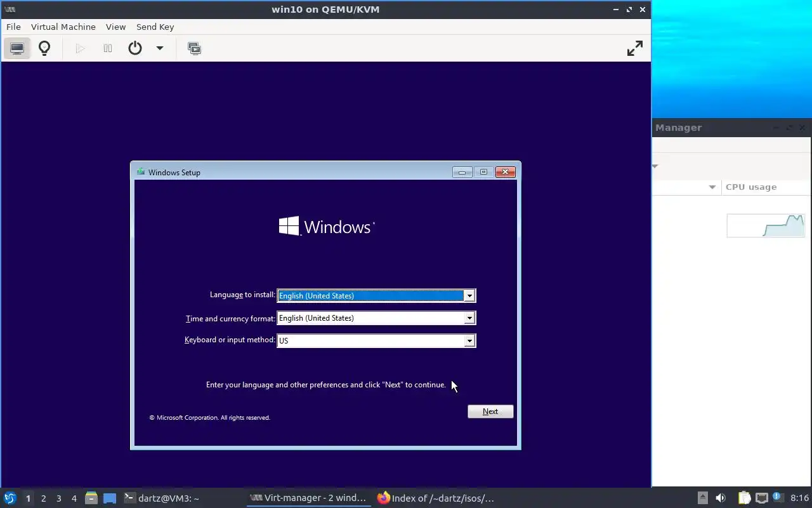
Task: Click virt-manager icon in title bar
Action: point(10,10)
